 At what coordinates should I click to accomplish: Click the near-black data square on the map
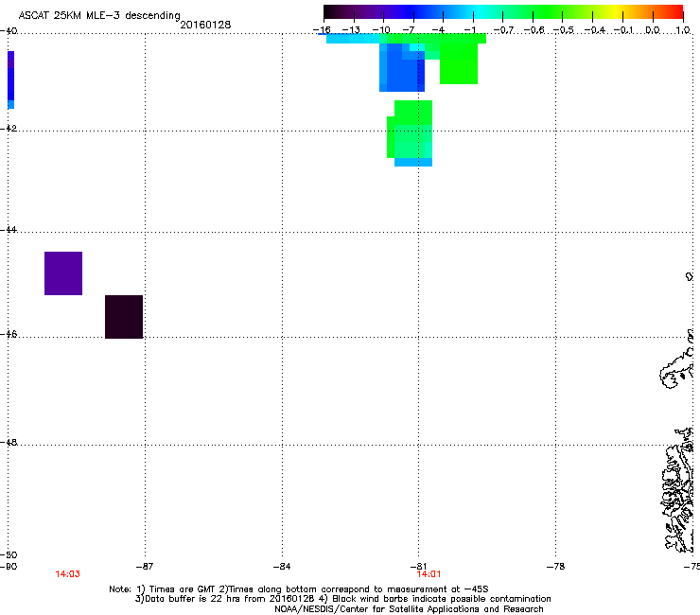point(124,317)
